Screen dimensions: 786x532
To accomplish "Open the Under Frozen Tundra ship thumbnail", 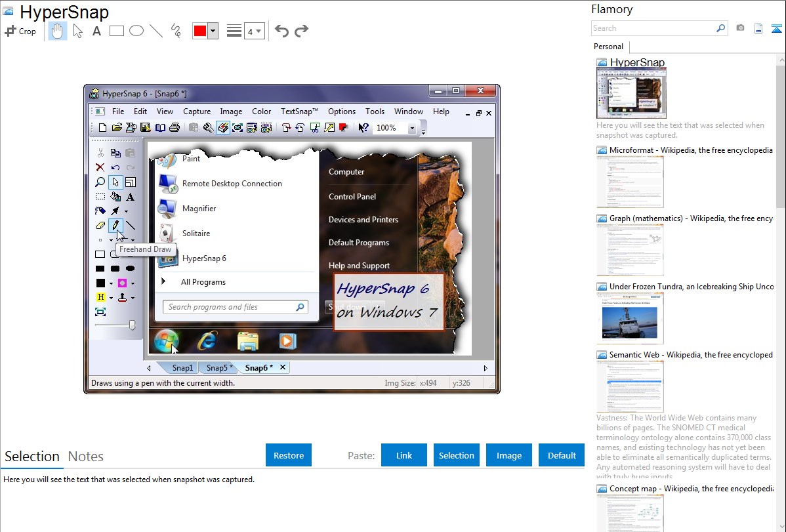I will point(630,318).
